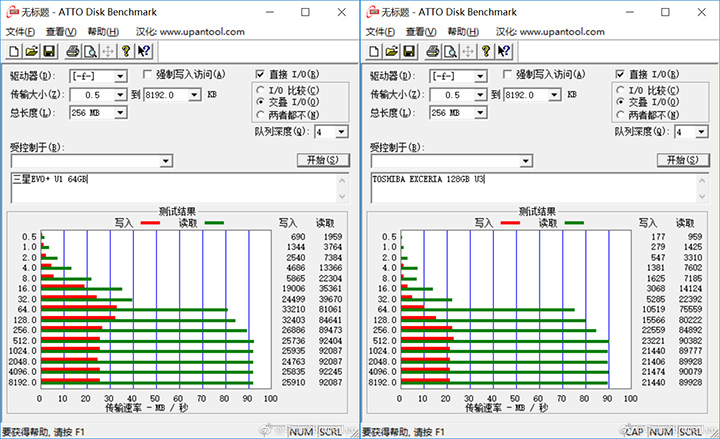The height and width of the screenshot is (439, 720).
Task: Open queue depth dropdown in left window
Action: pos(341,132)
